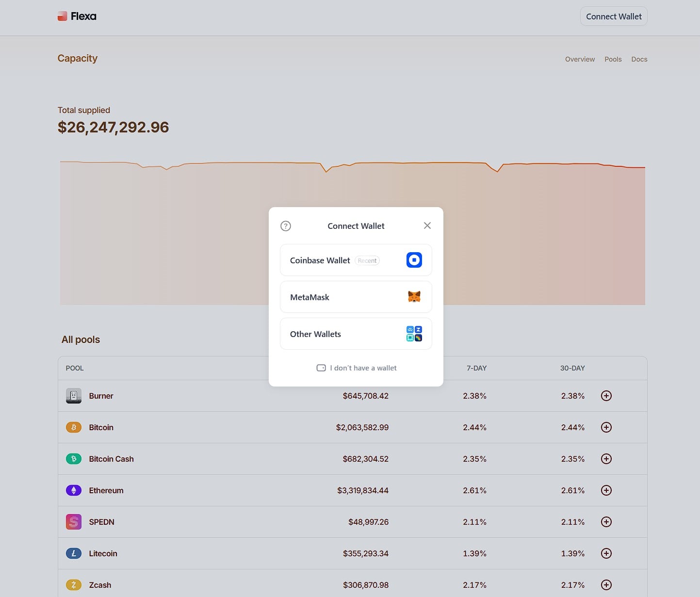Click the Bitcoin Cash green coin icon
Viewport: 700px width, 597px height.
(74, 459)
